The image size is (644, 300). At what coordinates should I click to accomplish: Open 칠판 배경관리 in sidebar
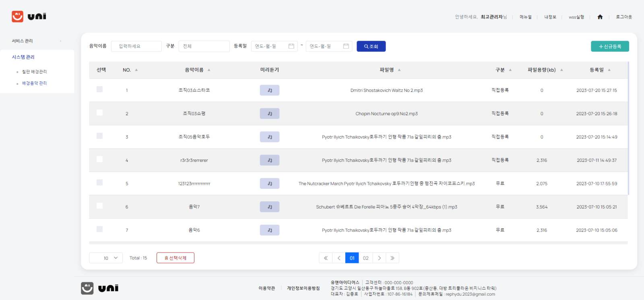34,72
